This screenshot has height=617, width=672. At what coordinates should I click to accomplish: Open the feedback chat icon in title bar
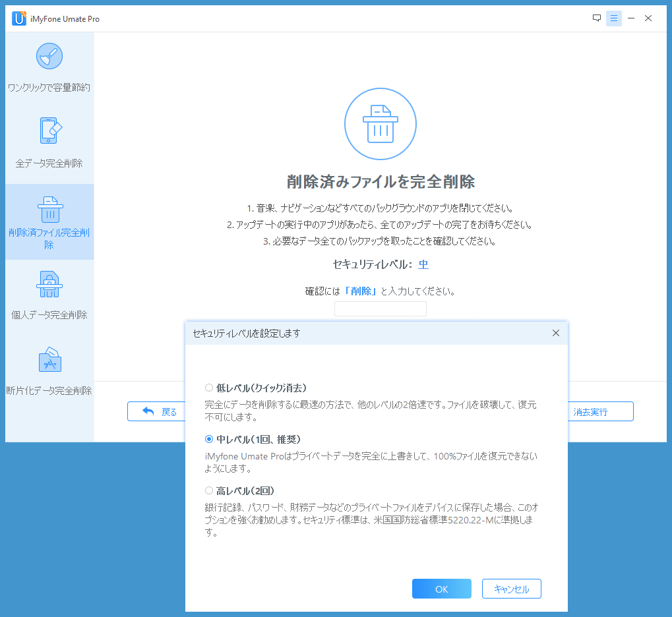tap(597, 18)
